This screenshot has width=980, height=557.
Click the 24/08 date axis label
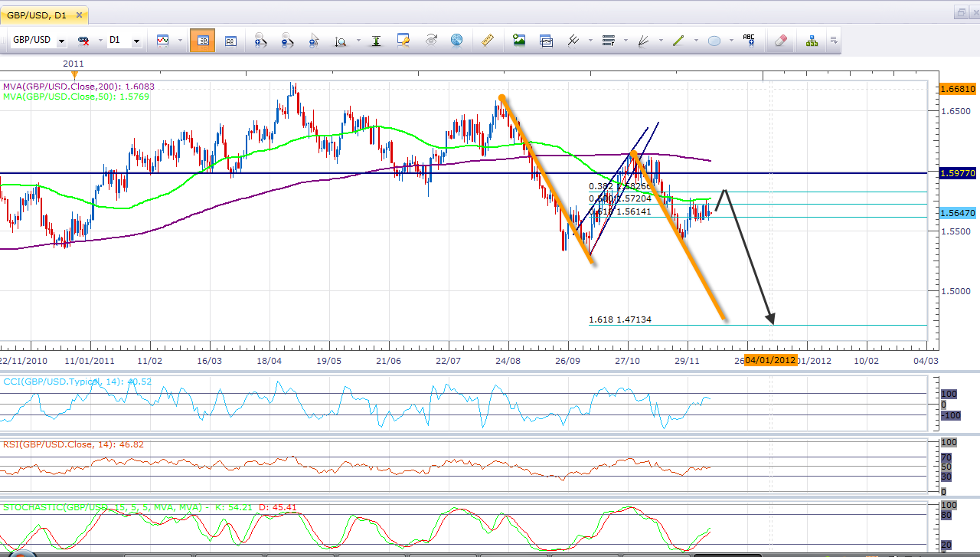click(508, 360)
